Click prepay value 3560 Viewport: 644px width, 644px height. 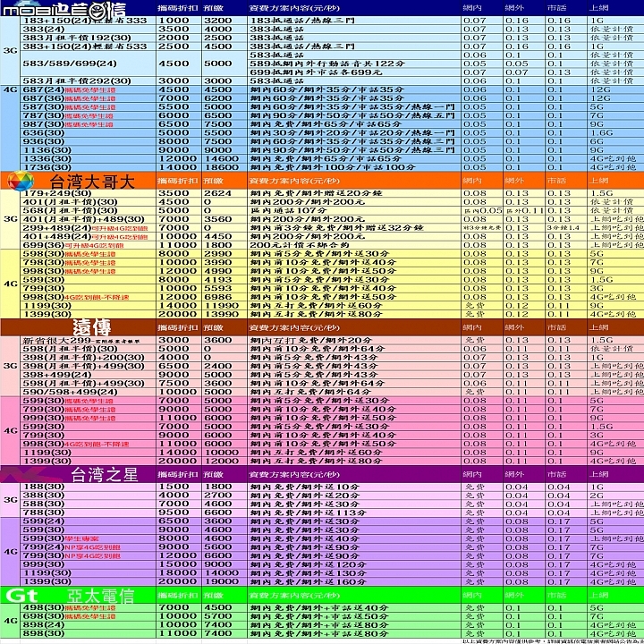pyautogui.click(x=218, y=219)
